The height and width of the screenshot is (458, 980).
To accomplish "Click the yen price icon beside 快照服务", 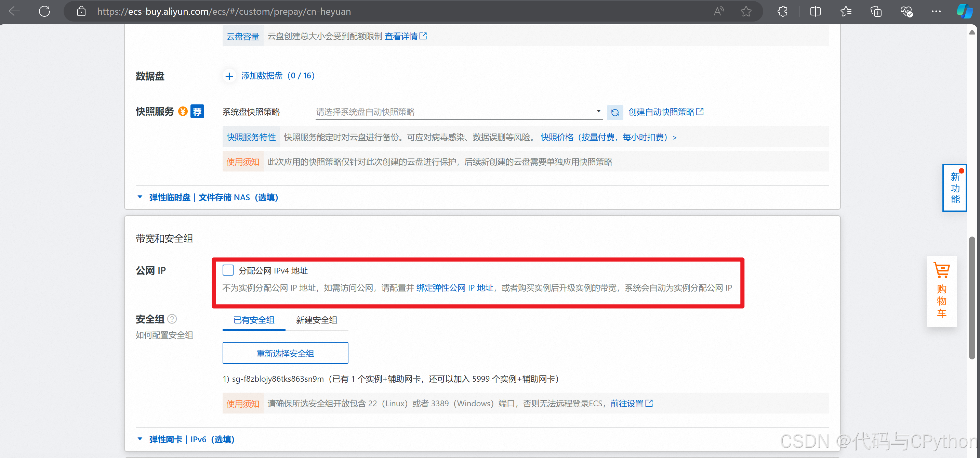I will 183,112.
